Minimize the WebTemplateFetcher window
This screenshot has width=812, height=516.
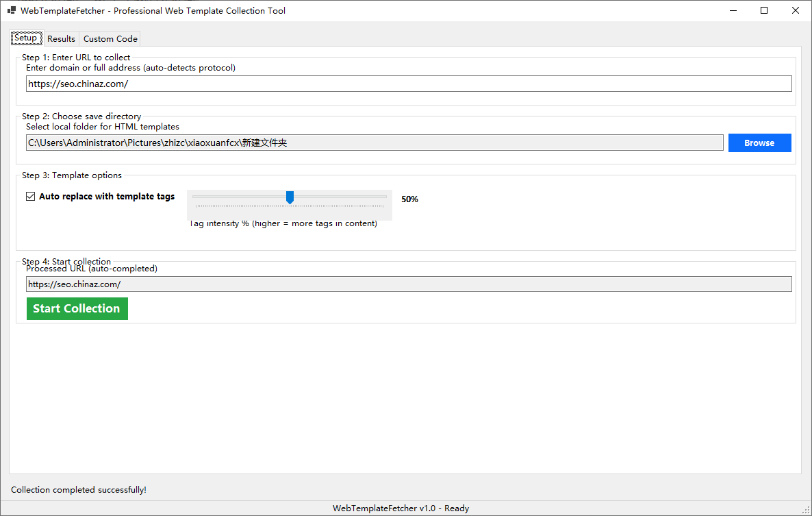(733, 10)
